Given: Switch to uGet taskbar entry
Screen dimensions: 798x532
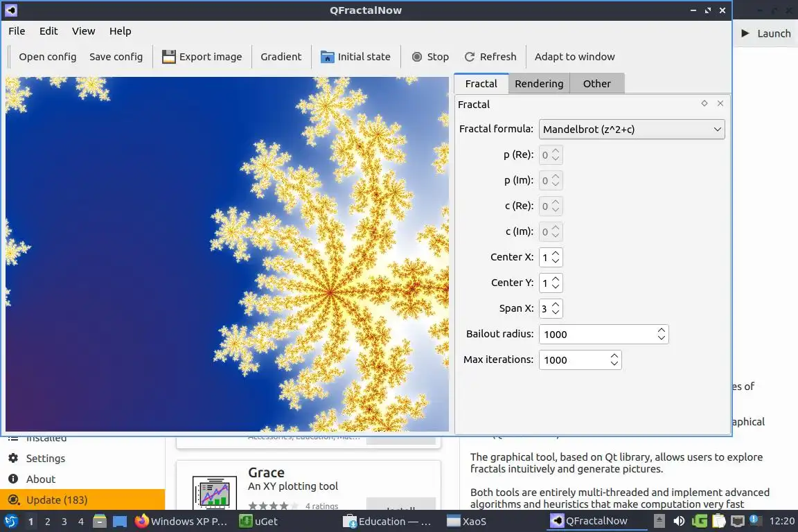Looking at the screenshot, I should click(x=259, y=521).
